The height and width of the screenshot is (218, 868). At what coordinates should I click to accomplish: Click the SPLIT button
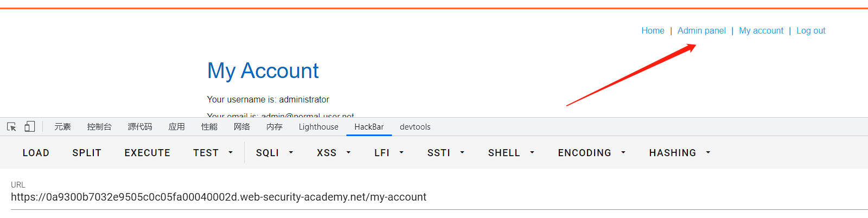[87, 153]
